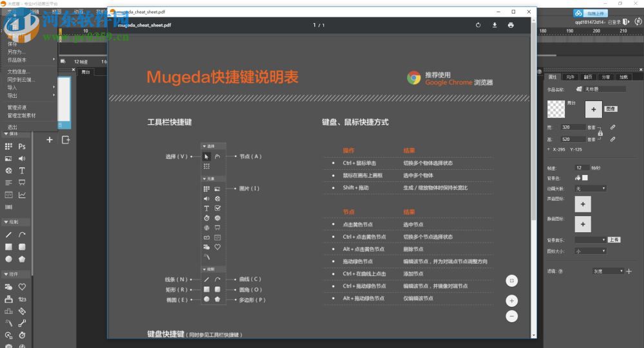Screen dimensions: 644x348
Task: Open the icon size dropdown
Action: tap(590, 251)
